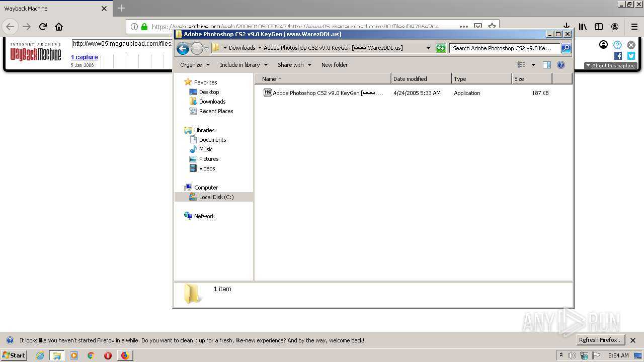
Task: Click Downloads in breadcrumb path
Action: point(242,48)
